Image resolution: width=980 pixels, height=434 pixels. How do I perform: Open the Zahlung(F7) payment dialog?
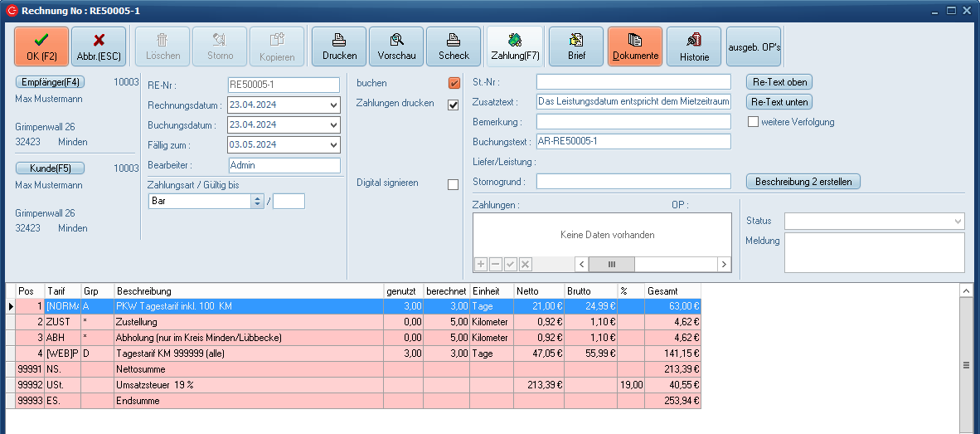[515, 46]
